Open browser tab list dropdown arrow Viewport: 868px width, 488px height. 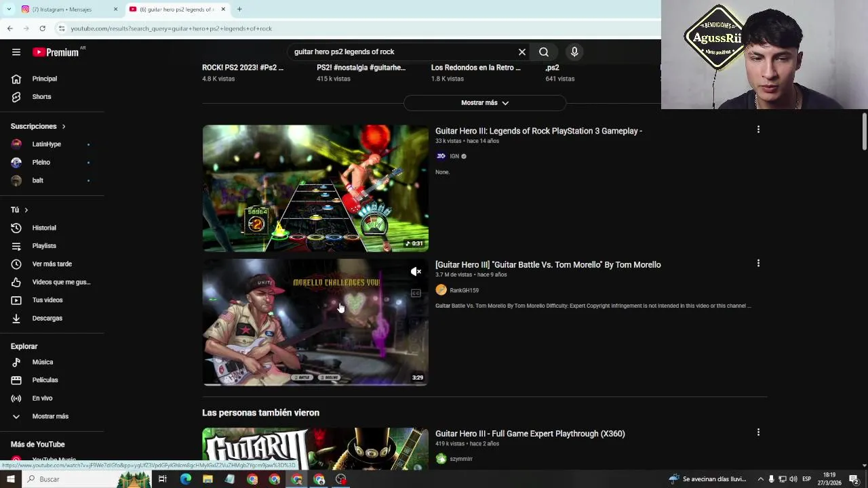pos(8,9)
